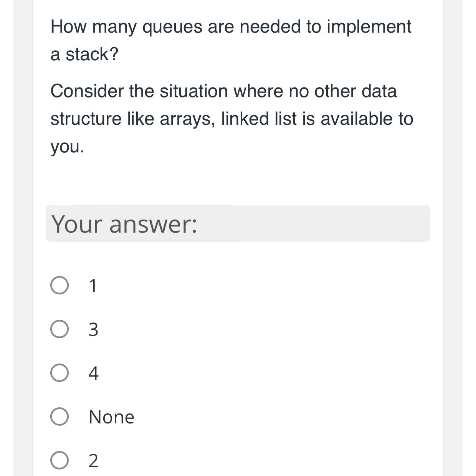Select the radio button for answer 3
This screenshot has width=476, height=476.
[59, 329]
